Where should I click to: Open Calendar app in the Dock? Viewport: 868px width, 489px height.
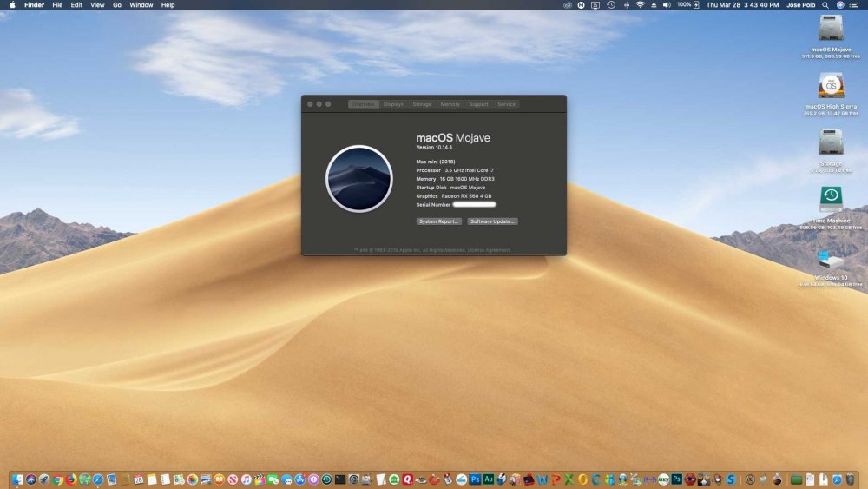[139, 479]
